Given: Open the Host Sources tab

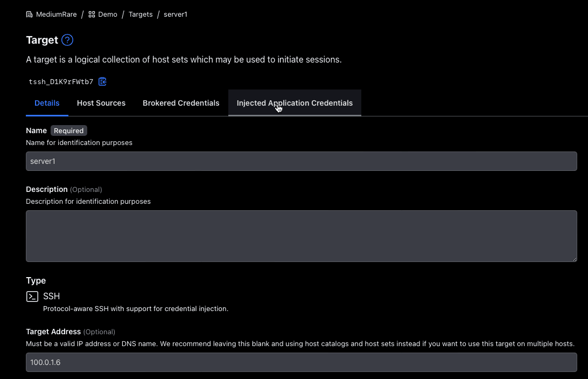Looking at the screenshot, I should pyautogui.click(x=101, y=103).
